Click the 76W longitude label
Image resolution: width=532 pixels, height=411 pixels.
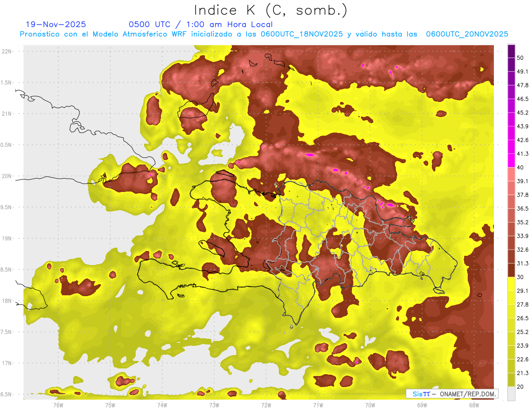coord(58,405)
